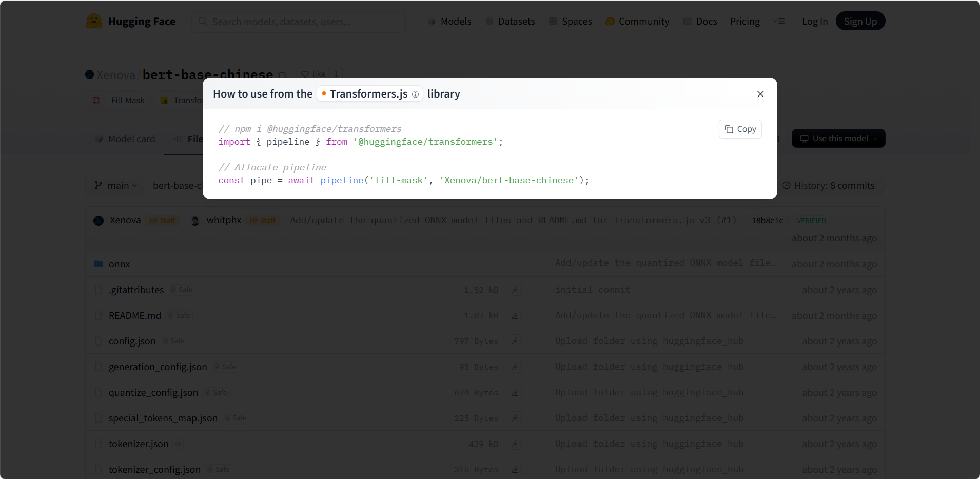Focus the search models input field

299,22
